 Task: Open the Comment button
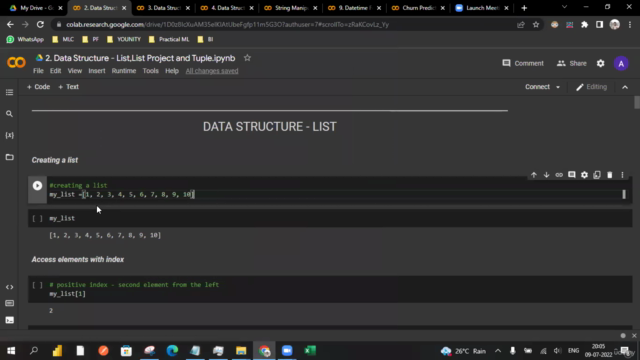tap(523, 63)
